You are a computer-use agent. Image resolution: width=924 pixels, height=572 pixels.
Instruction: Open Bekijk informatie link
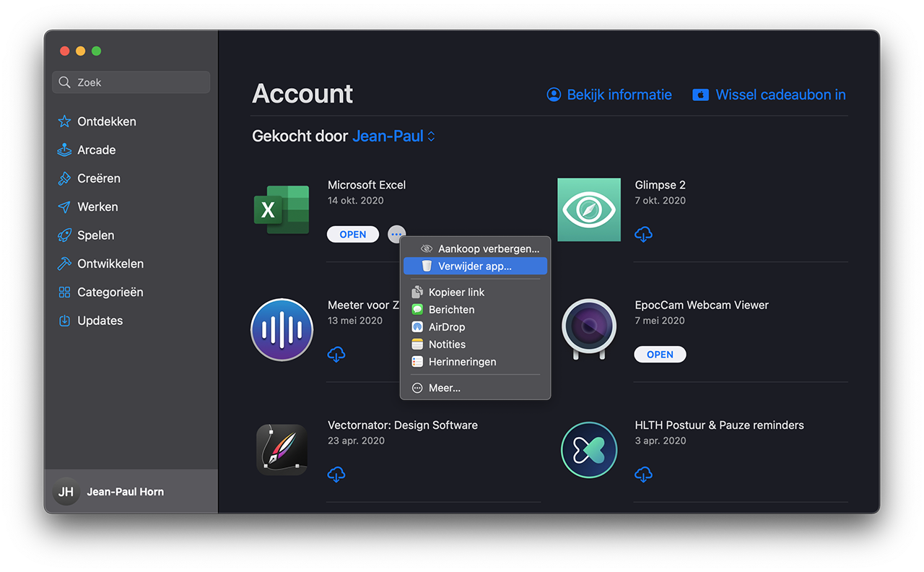609,95
